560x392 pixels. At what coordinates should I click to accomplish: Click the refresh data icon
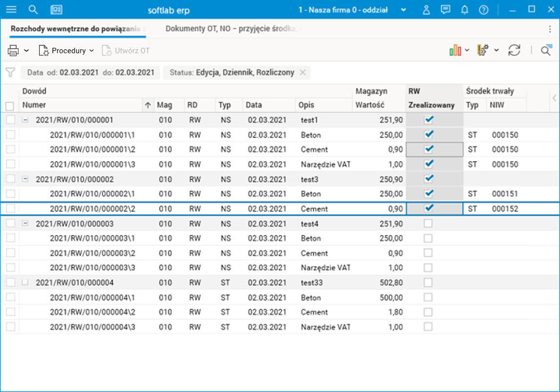pos(514,50)
